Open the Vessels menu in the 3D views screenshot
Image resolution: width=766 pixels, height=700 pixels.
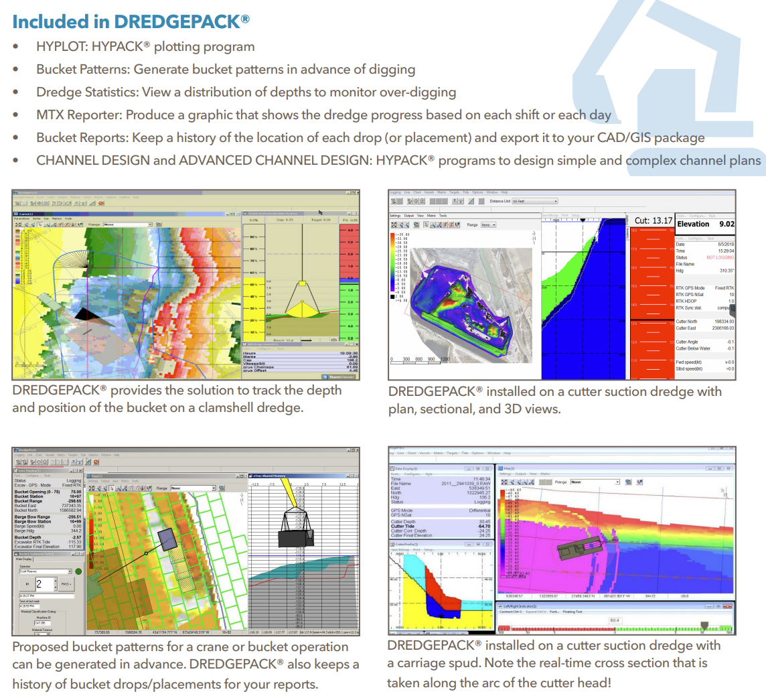(429, 193)
